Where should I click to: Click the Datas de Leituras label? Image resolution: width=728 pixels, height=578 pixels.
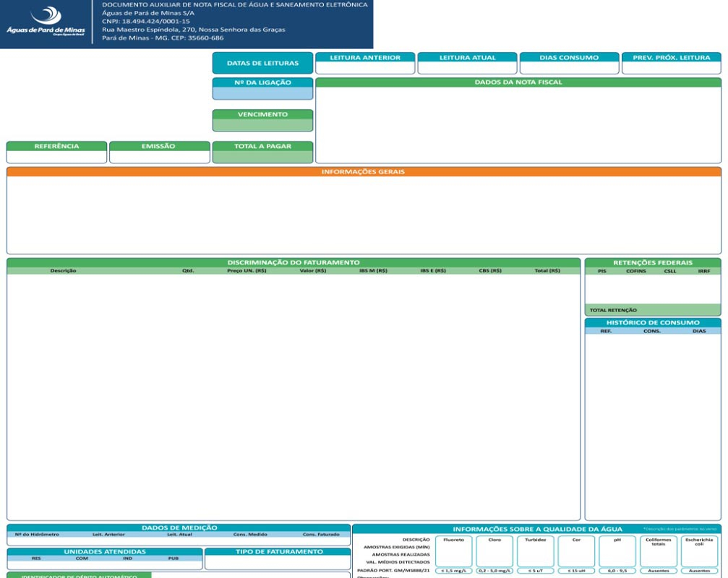coord(262,64)
